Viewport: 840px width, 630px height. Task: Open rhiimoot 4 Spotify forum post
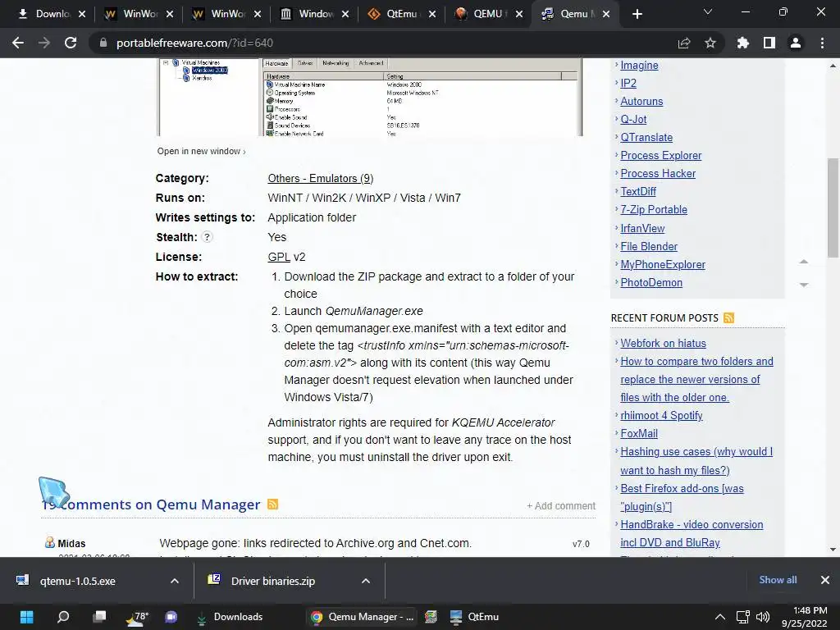point(661,416)
